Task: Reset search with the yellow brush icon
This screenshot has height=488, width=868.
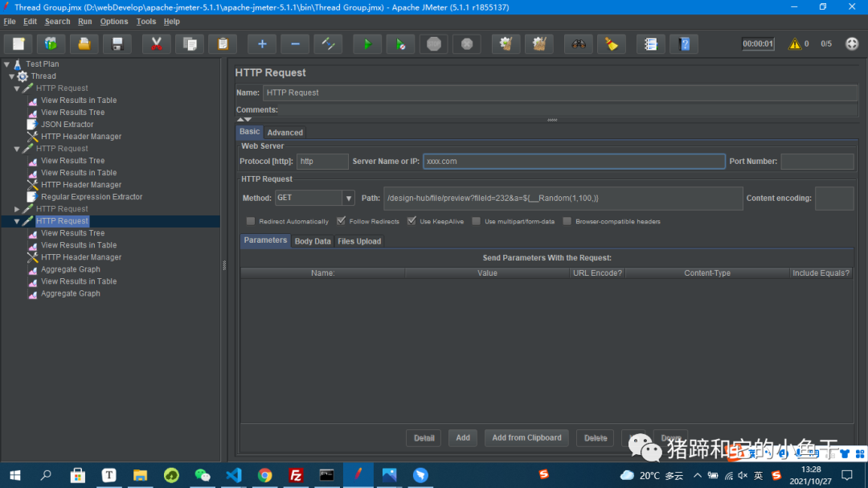Action: pos(612,43)
